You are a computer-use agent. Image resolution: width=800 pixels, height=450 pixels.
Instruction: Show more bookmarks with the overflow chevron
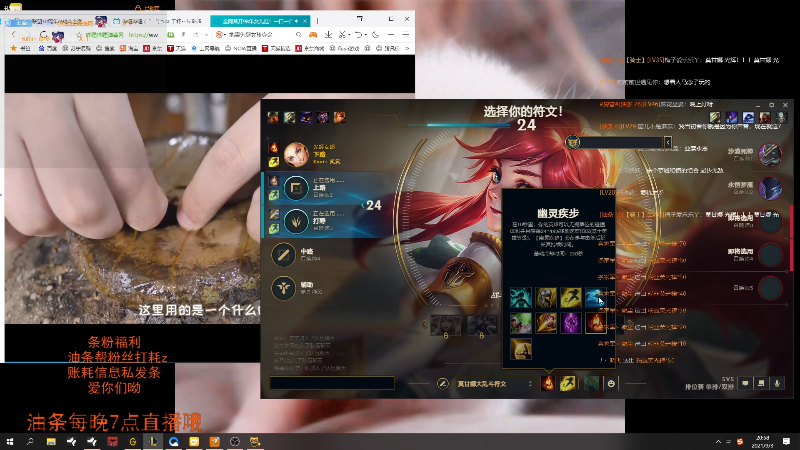(x=407, y=48)
